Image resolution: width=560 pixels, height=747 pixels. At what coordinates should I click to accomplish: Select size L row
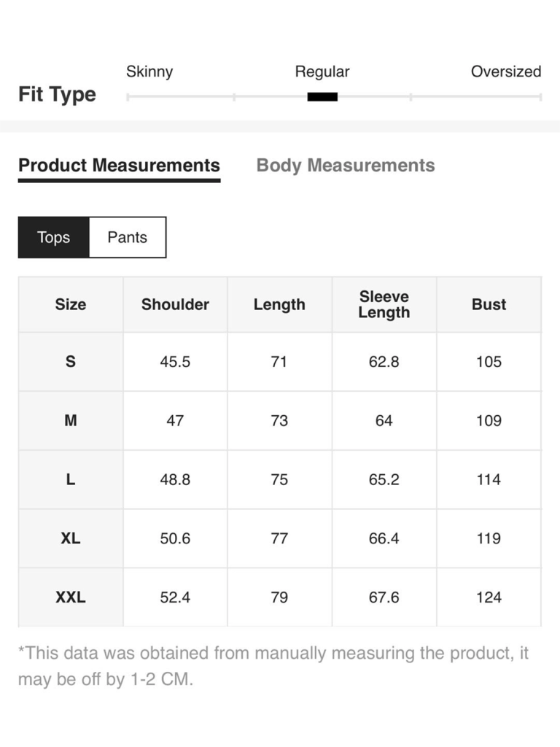click(x=70, y=479)
